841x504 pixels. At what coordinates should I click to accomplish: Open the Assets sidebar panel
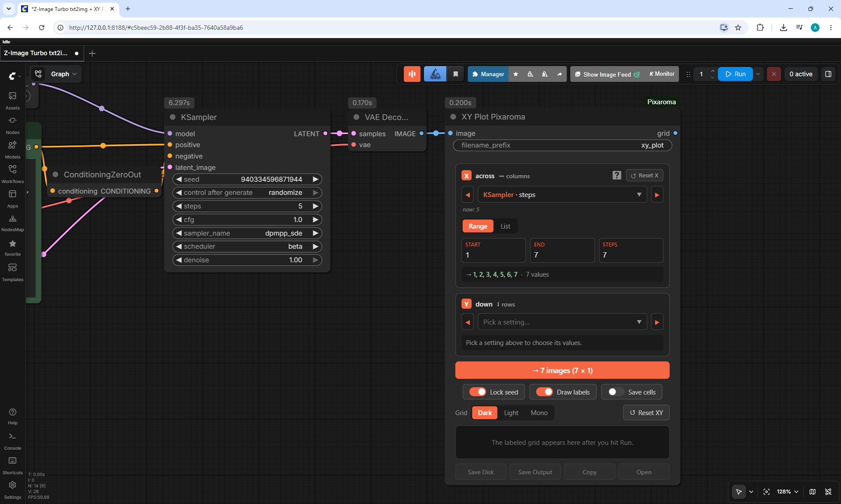click(12, 100)
